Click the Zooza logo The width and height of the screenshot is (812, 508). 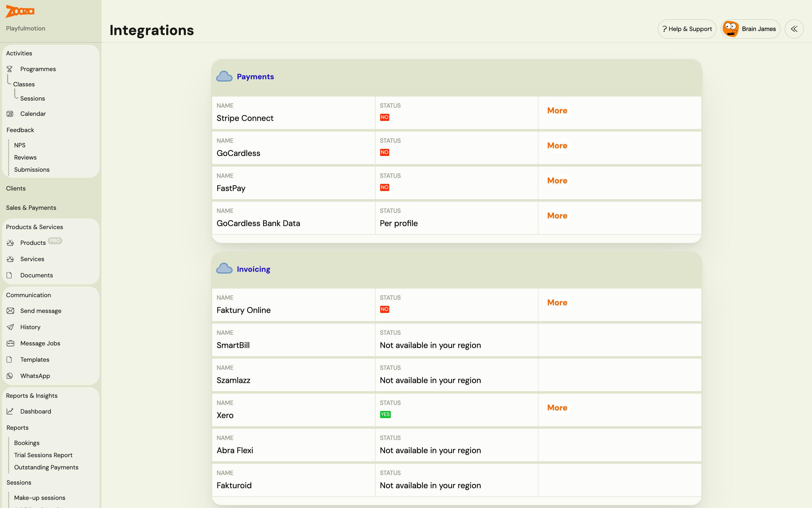pyautogui.click(x=20, y=11)
